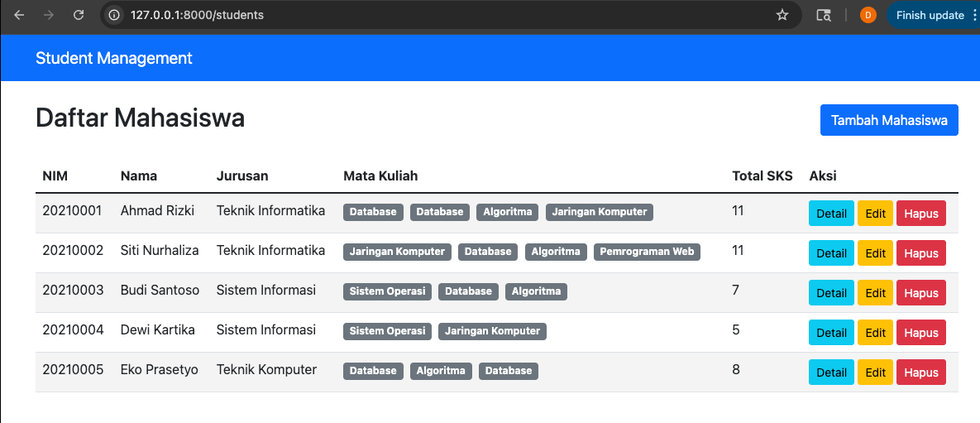Click Pemrograman Web course badge
Image resolution: width=980 pixels, height=423 pixels.
click(647, 252)
